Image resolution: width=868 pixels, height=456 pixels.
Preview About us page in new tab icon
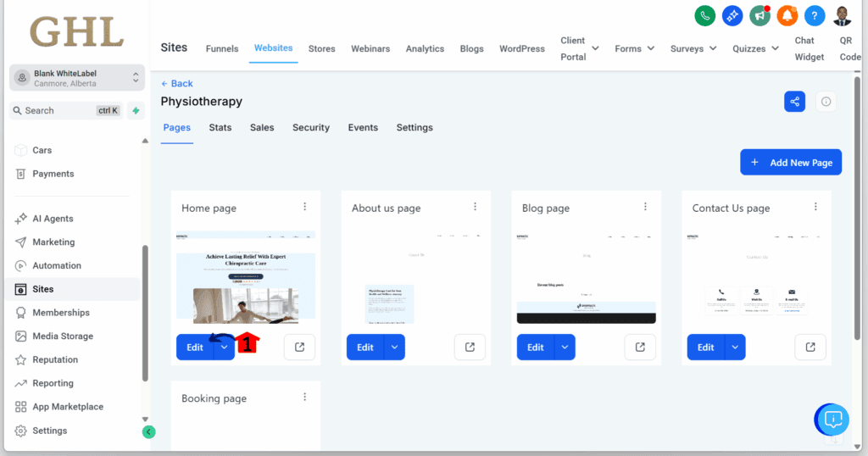coord(470,347)
